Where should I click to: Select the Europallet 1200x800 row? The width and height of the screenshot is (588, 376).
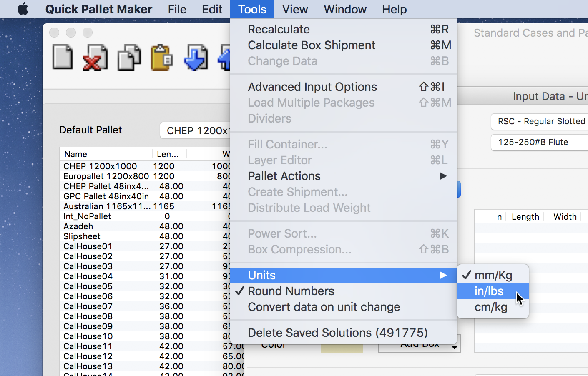tap(146, 176)
